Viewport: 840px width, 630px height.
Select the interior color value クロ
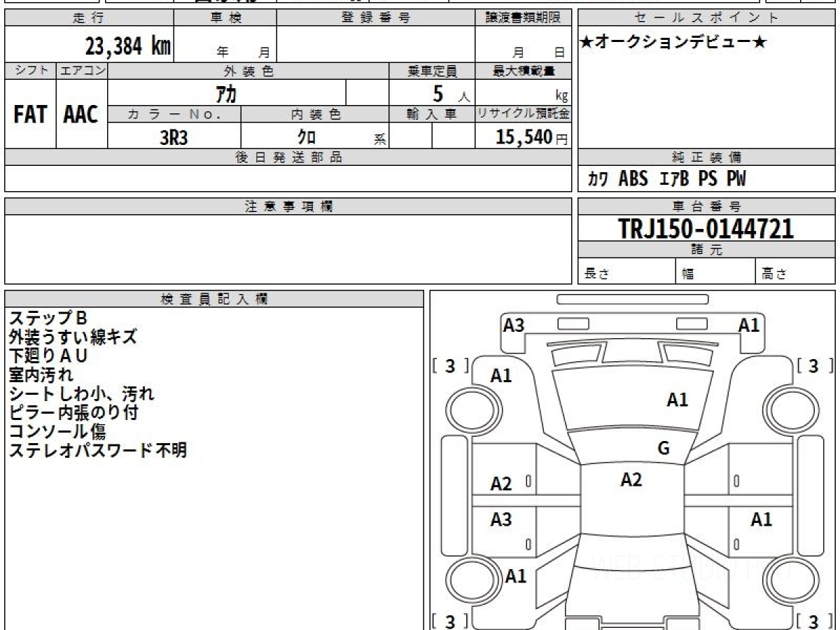coord(306,137)
